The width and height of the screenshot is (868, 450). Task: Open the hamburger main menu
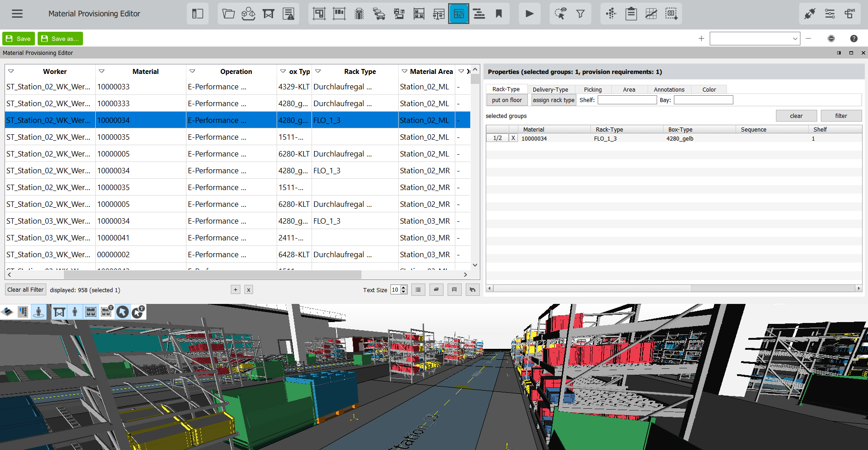pos(17,14)
